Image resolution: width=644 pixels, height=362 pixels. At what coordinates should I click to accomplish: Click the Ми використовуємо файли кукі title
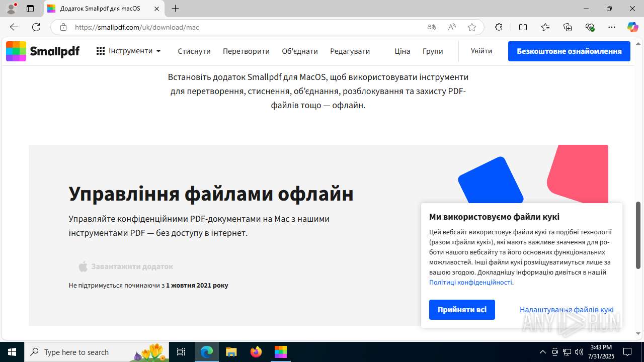click(494, 217)
